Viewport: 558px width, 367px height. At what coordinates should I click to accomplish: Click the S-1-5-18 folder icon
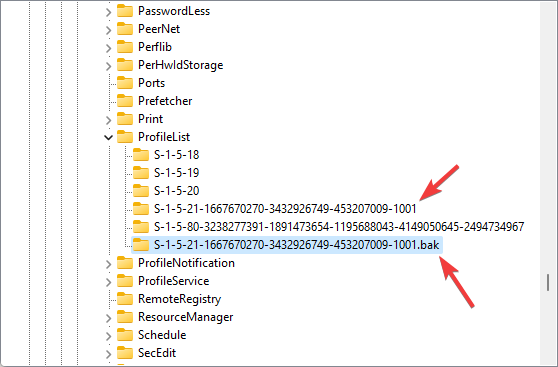coord(141,154)
